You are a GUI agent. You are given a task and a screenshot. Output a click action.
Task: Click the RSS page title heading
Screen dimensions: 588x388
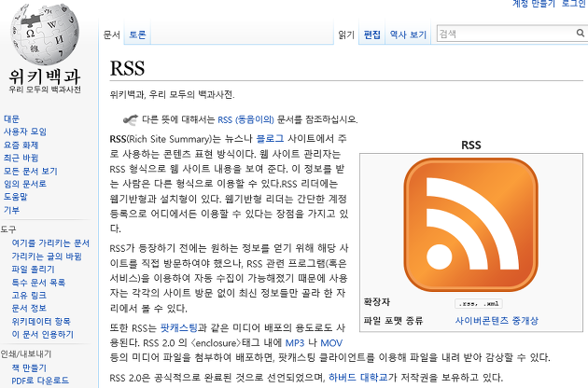(x=127, y=68)
